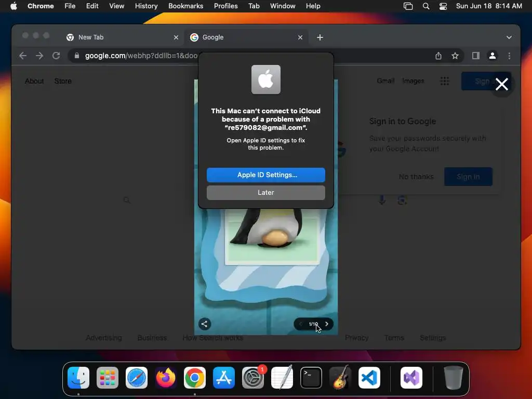
Task: Click the Chrome forward arrow
Action: tap(39, 56)
